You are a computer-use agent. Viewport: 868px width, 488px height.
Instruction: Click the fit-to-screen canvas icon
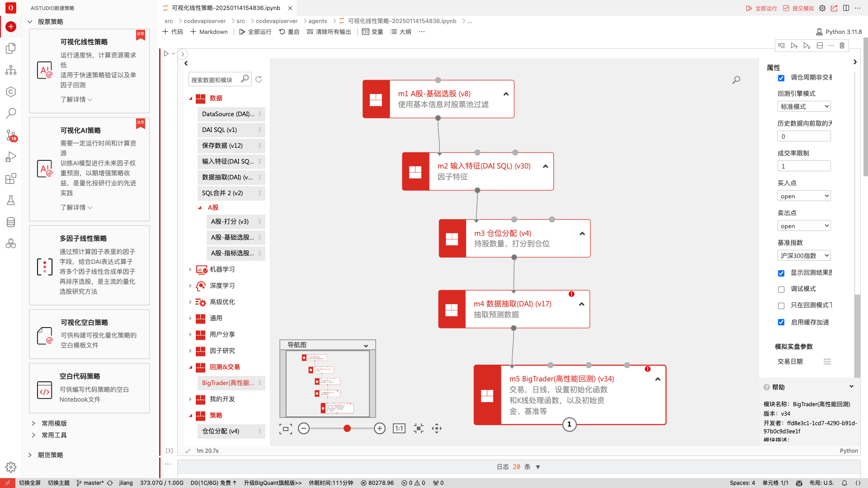point(286,428)
